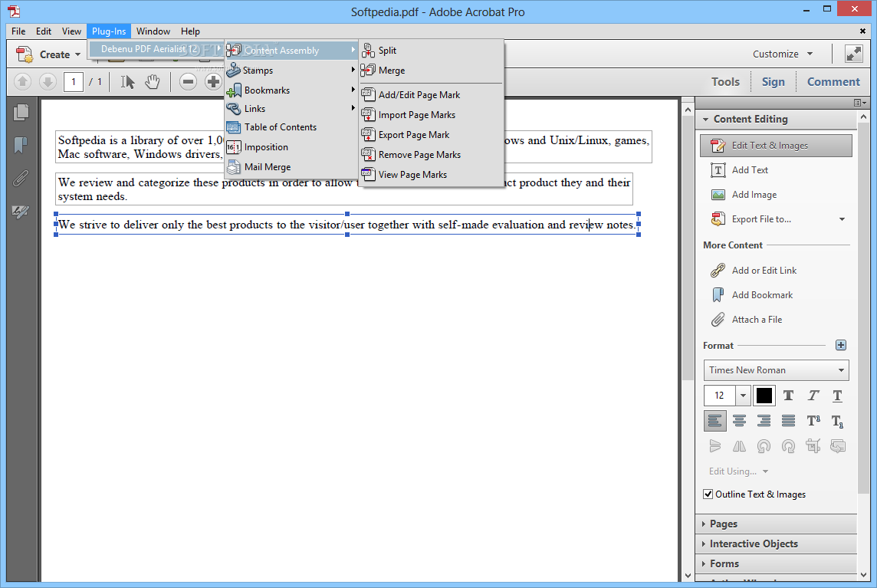
Task: Open the Attachments paperclip sidebar panel
Action: click(21, 179)
